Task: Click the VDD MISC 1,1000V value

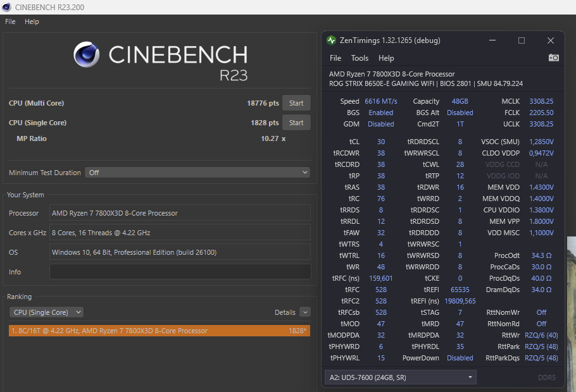Action: (x=541, y=233)
